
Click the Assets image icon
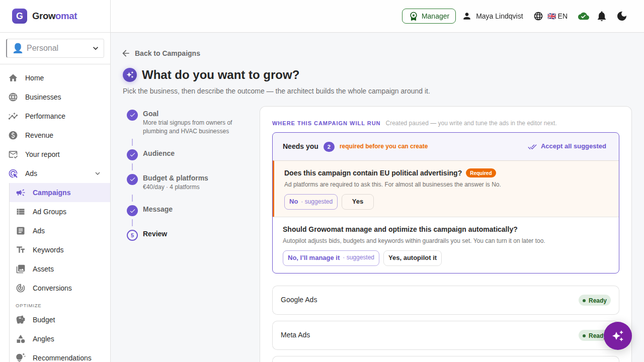pos(21,269)
